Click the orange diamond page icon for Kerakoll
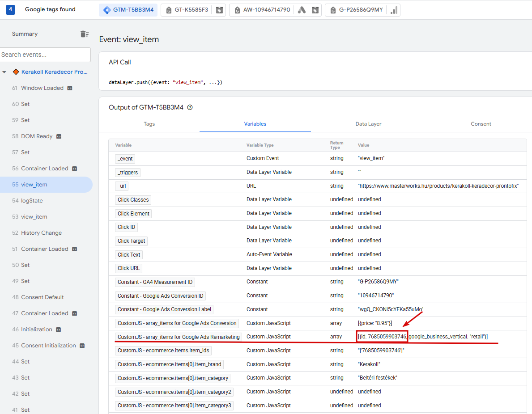Image resolution: width=532 pixels, height=414 pixels. [16, 72]
